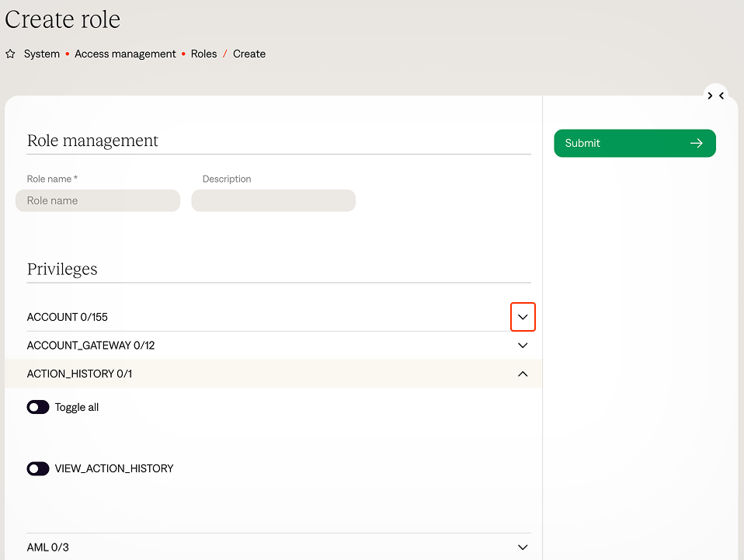
Task: Select the AML 0/3 row label
Action: coord(47,548)
